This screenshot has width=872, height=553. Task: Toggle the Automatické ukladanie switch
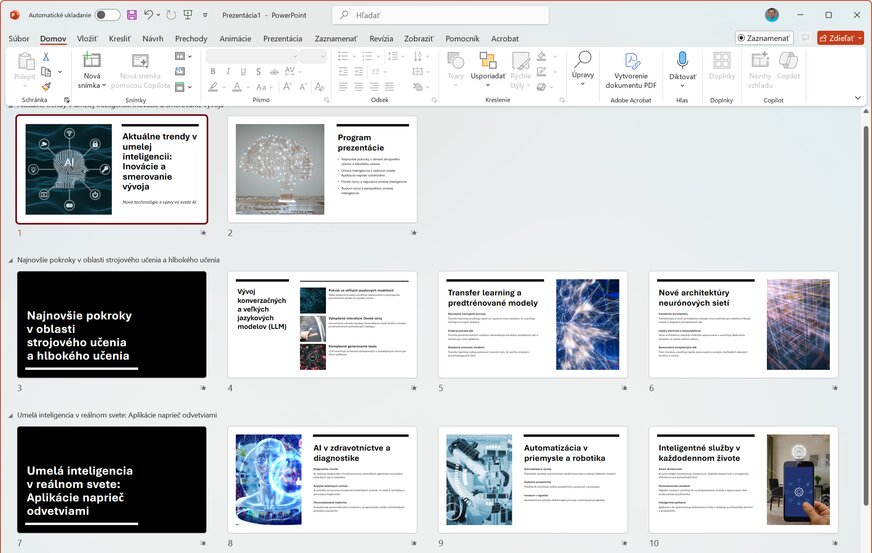tap(107, 15)
